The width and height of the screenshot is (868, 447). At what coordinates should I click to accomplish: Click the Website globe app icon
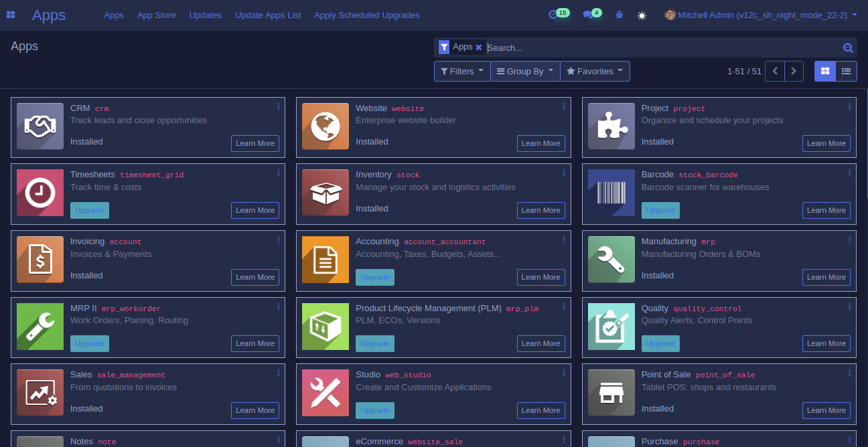coord(325,126)
